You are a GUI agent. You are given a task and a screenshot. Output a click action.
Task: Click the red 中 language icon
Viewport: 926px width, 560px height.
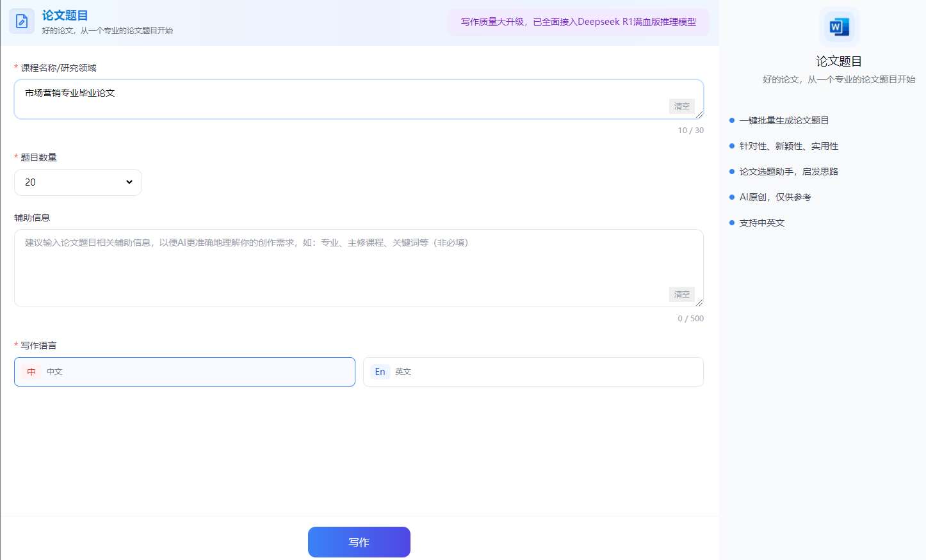click(31, 372)
